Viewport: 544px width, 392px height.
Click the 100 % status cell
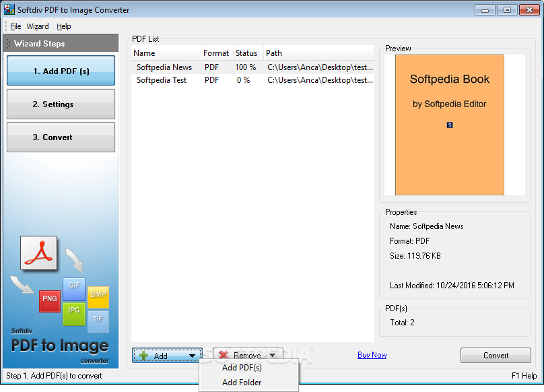point(245,67)
